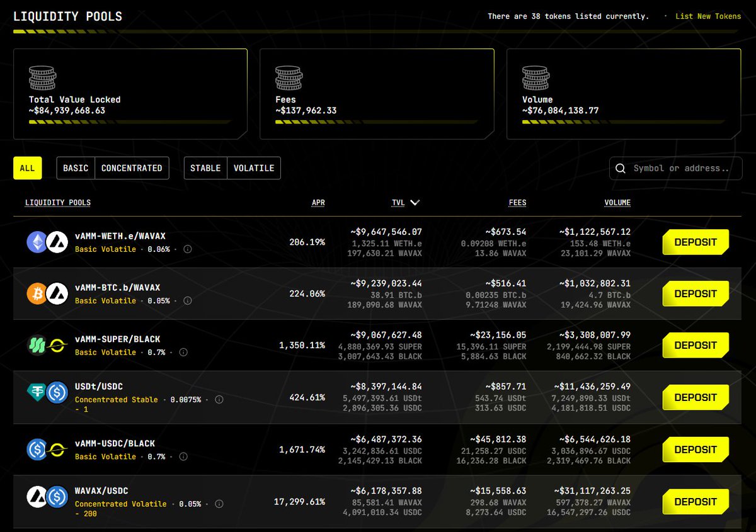Select the ALL filter tab
756x532 pixels.
(x=27, y=168)
